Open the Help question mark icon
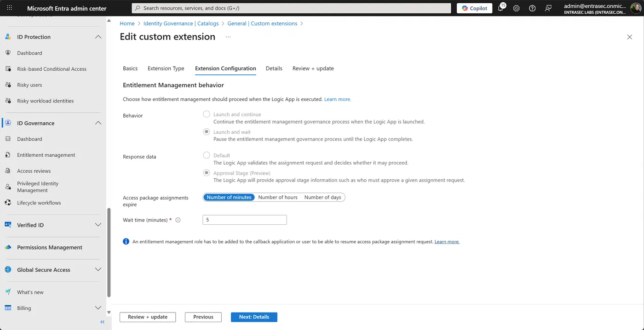 (x=532, y=8)
